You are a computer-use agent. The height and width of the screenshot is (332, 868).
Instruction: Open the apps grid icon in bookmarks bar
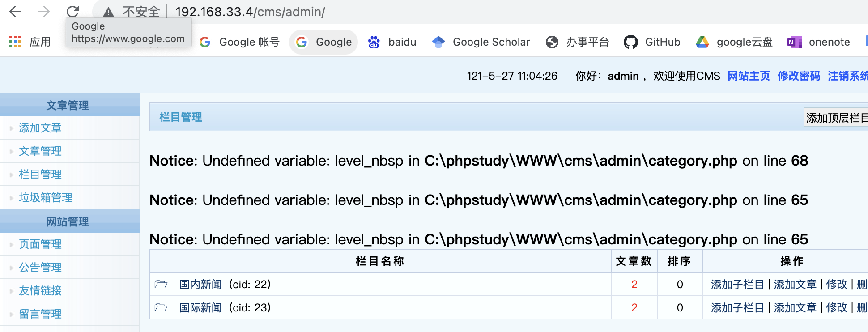click(15, 42)
